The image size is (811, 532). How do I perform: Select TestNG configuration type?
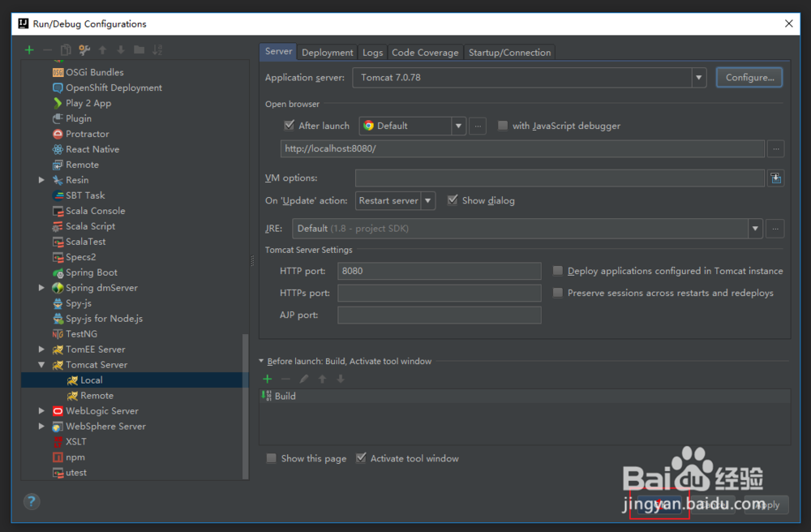[x=75, y=334]
